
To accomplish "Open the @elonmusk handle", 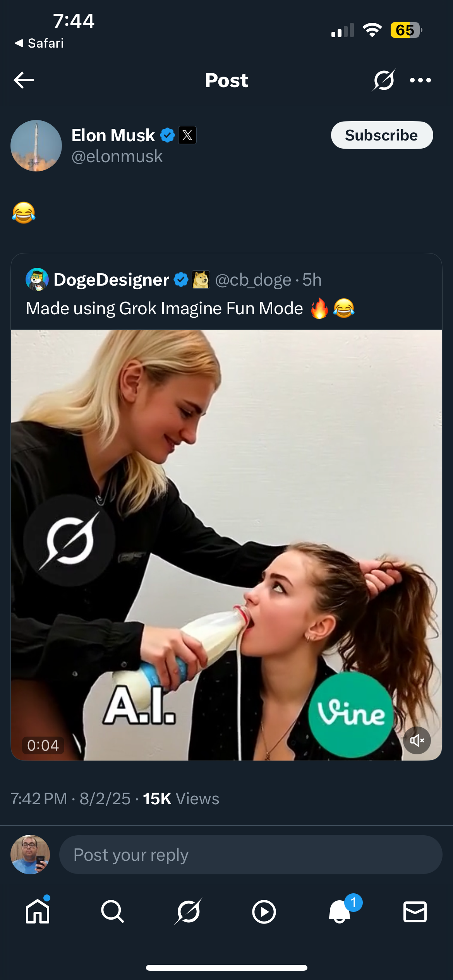I will (x=117, y=156).
